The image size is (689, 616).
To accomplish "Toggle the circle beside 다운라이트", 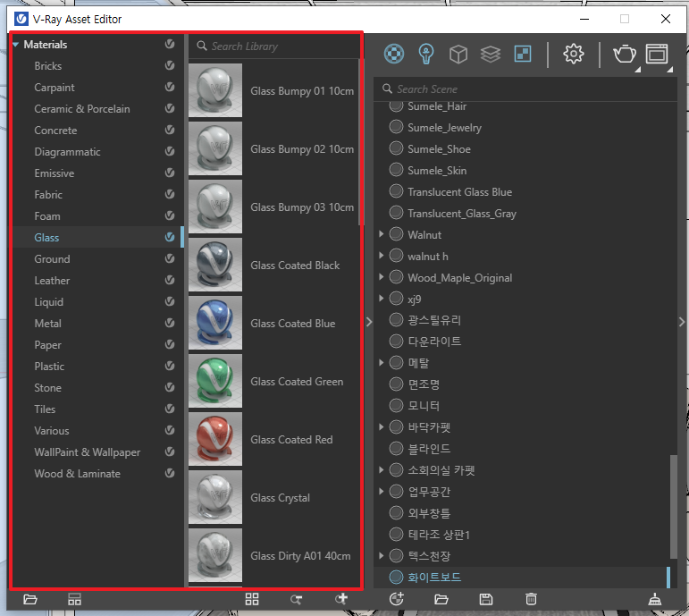I will (x=396, y=342).
